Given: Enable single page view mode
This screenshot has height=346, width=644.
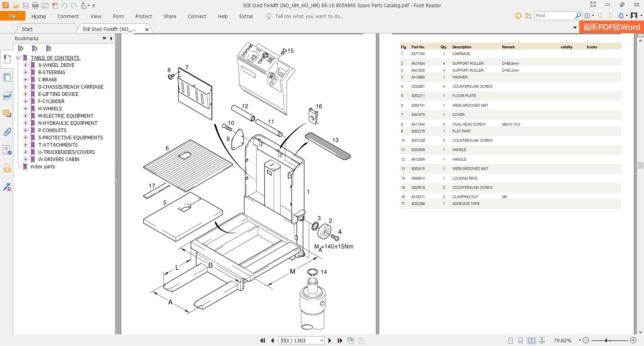Looking at the screenshot, I should coord(510,341).
